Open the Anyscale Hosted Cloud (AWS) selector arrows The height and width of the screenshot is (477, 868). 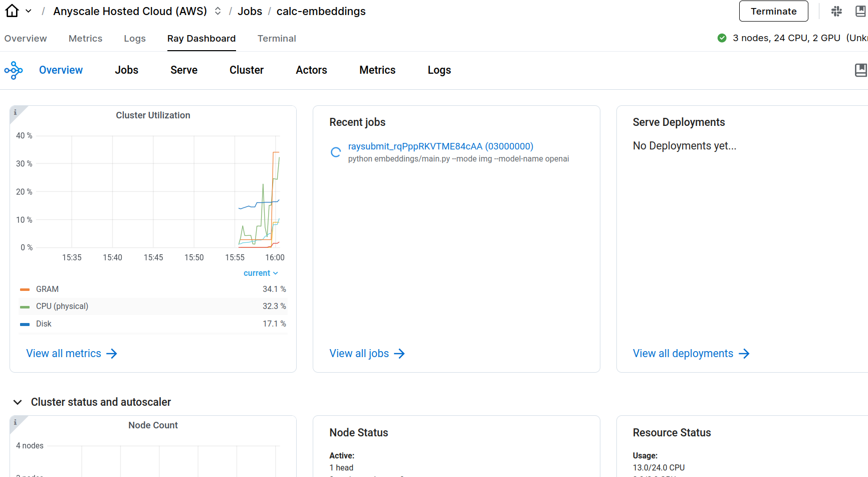click(x=218, y=11)
